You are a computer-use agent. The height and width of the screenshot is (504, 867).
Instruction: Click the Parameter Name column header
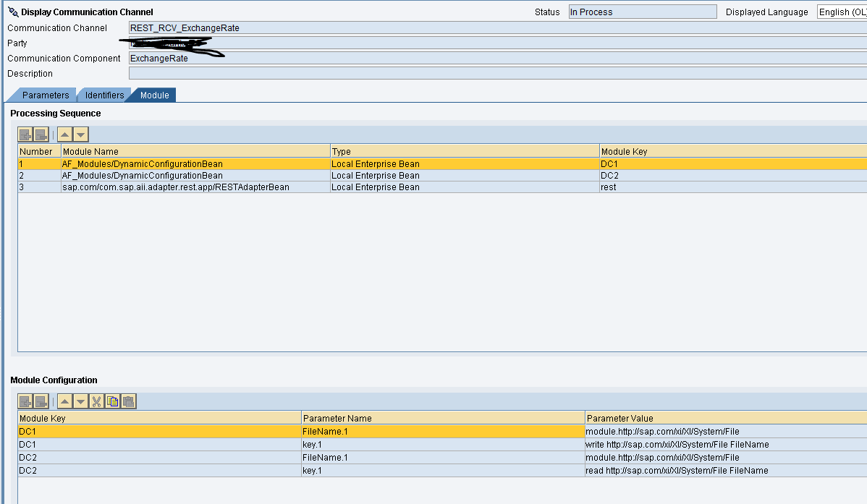[443, 418]
